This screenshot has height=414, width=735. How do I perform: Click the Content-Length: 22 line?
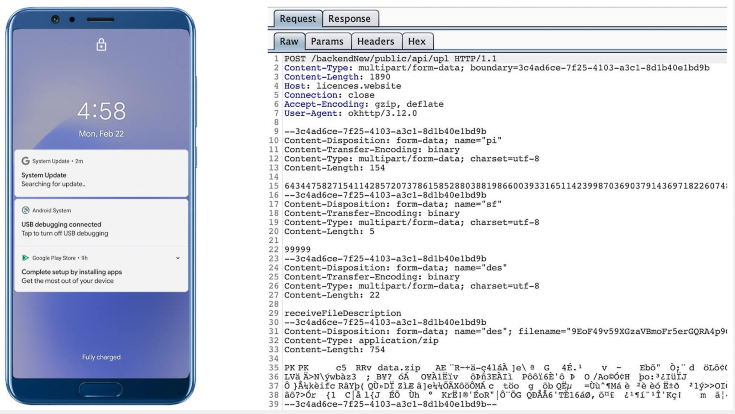332,295
